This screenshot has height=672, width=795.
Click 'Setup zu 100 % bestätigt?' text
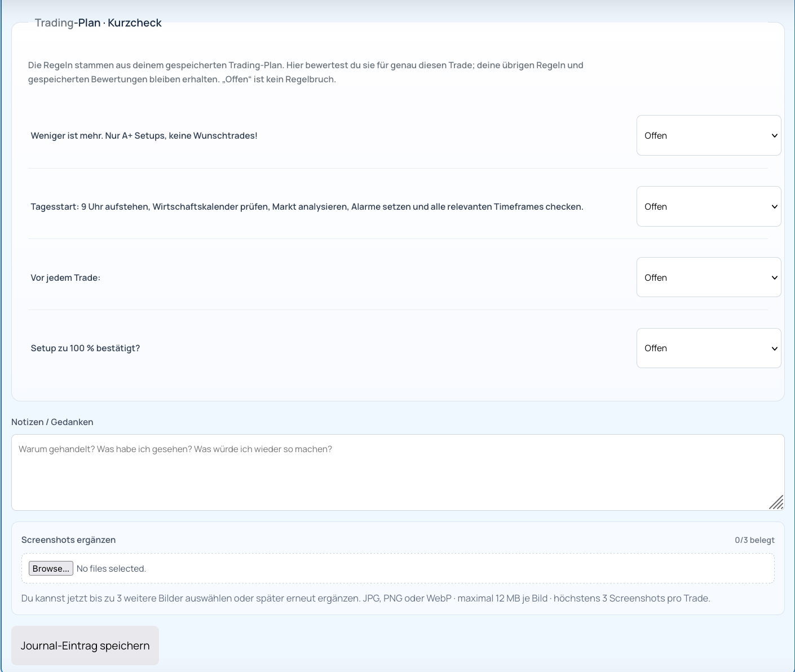(85, 348)
